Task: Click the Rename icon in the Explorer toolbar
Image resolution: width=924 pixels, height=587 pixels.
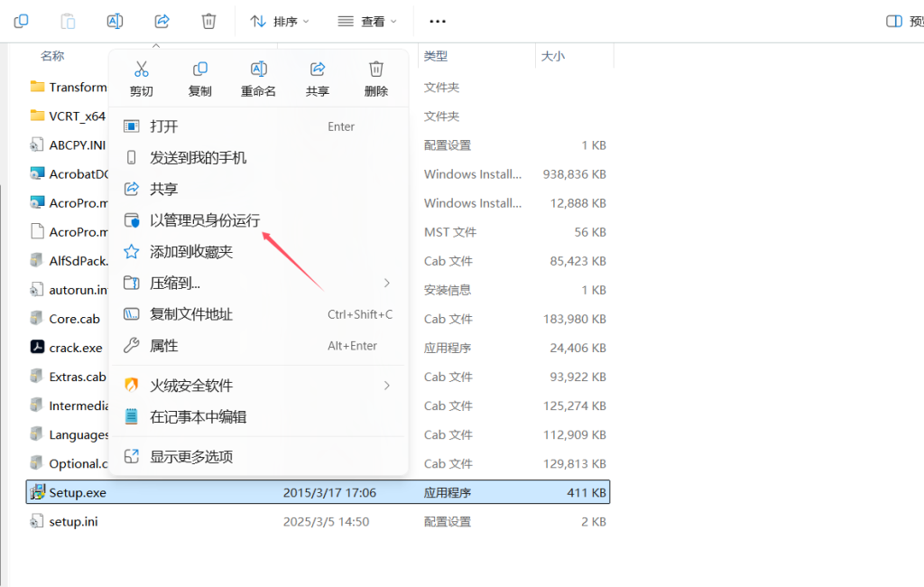Action: [115, 20]
